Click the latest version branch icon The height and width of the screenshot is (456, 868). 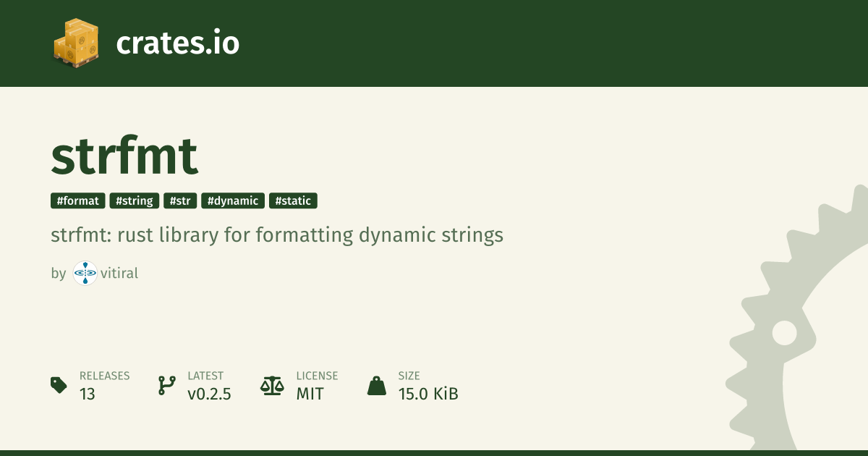[166, 385]
